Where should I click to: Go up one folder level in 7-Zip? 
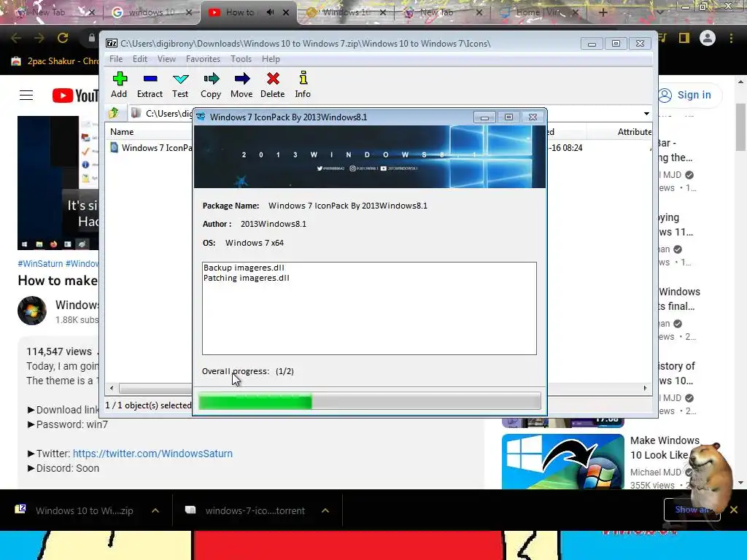114,113
